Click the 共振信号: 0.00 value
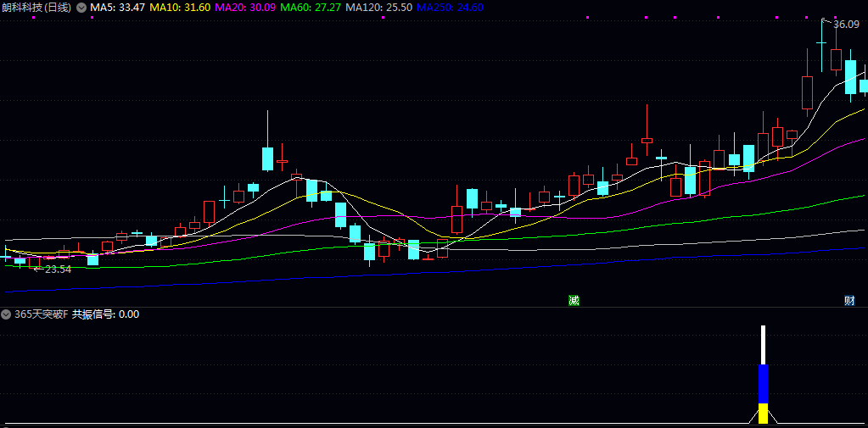This screenshot has height=428, width=868. pyautogui.click(x=106, y=314)
